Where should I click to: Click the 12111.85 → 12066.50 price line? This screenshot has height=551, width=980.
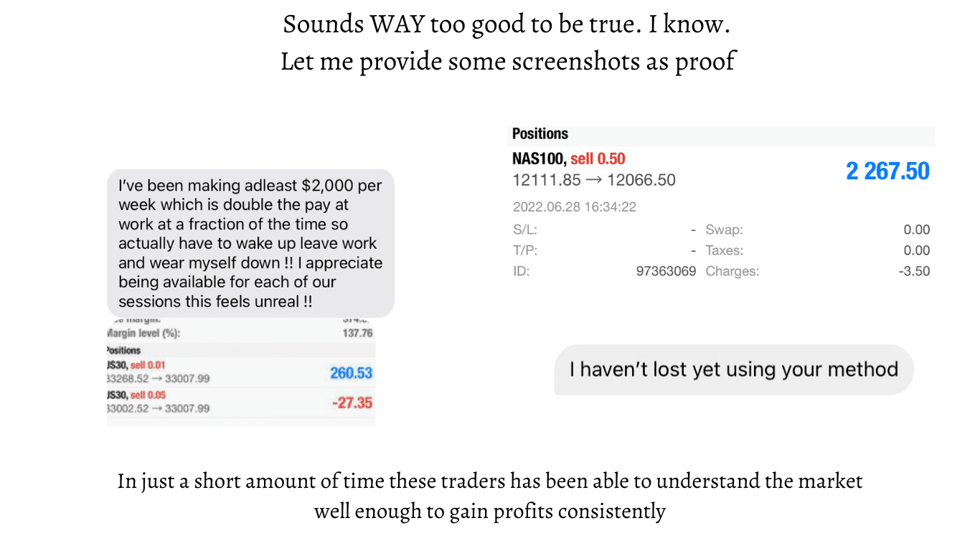[x=594, y=180]
